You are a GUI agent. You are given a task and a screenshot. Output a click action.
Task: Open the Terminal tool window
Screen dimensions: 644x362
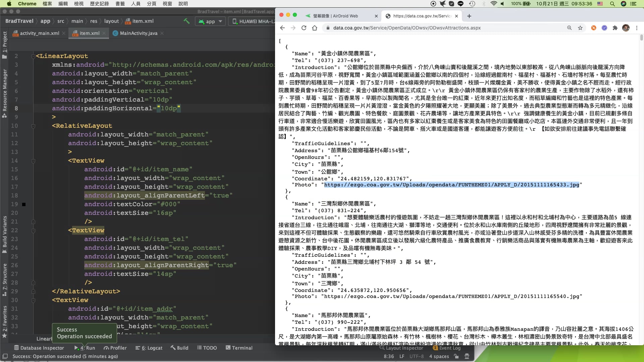239,348
